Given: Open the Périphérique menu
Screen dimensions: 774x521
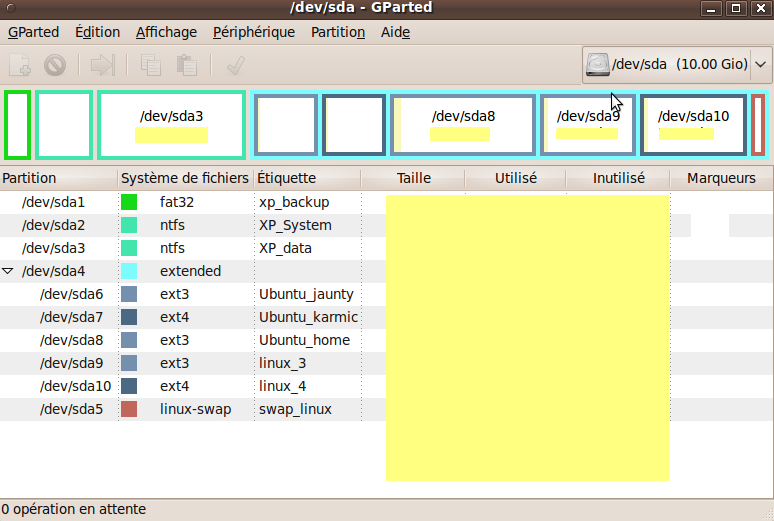Looking at the screenshot, I should point(254,32).
